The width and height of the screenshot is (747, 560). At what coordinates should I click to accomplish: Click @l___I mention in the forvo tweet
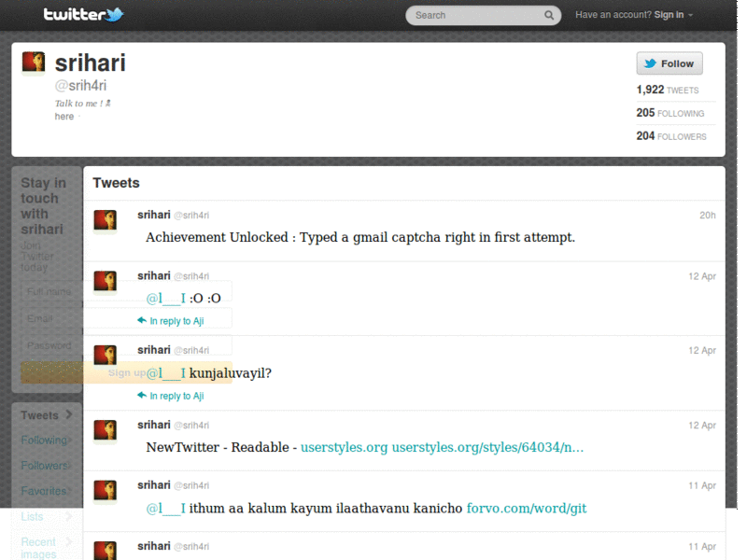166,509
